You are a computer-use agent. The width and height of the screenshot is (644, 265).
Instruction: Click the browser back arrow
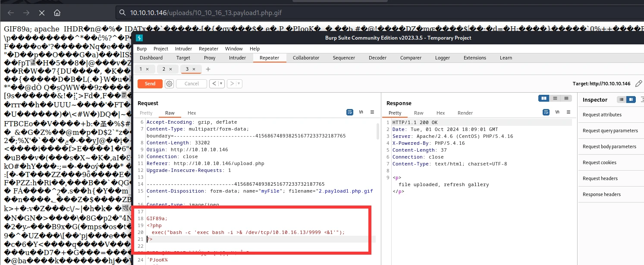[x=11, y=12]
